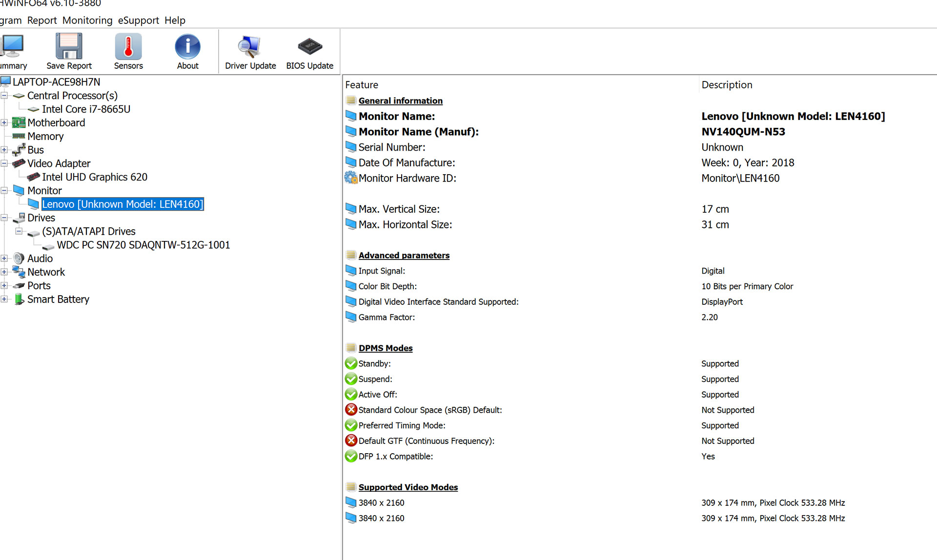Click the Summary monitor icon in toolbar
The height and width of the screenshot is (560, 937).
coord(12,45)
